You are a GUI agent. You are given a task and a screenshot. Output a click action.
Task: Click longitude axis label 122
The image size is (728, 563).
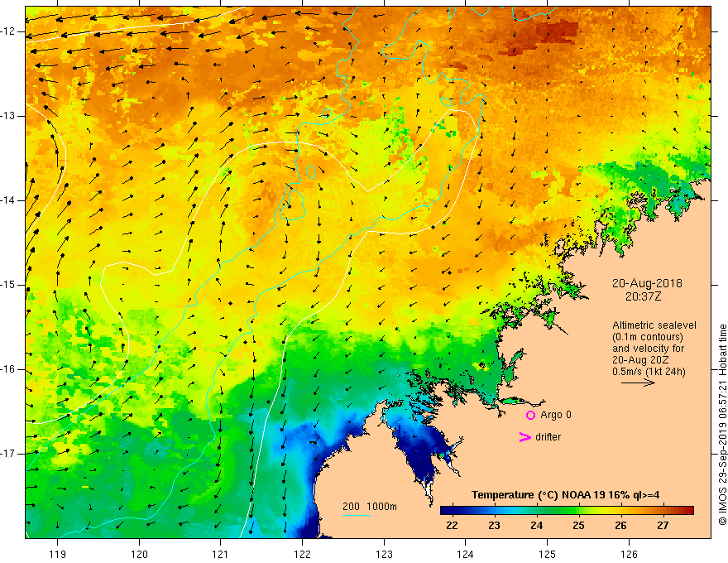click(x=302, y=554)
